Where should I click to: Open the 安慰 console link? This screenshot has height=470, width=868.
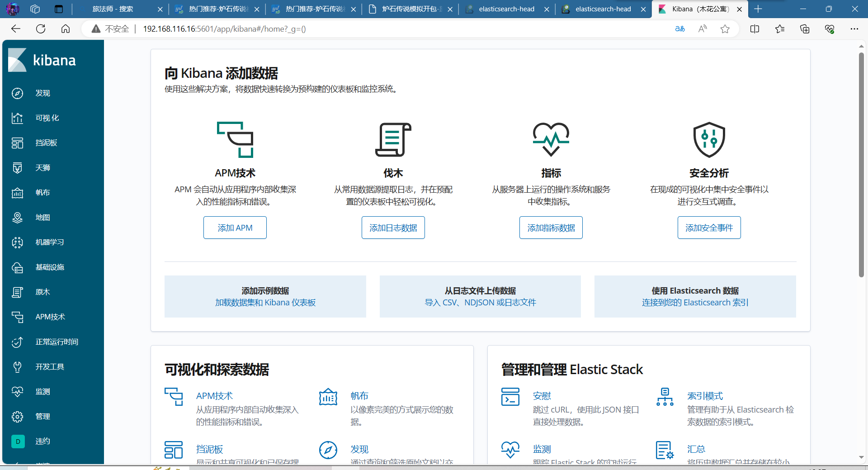542,396
